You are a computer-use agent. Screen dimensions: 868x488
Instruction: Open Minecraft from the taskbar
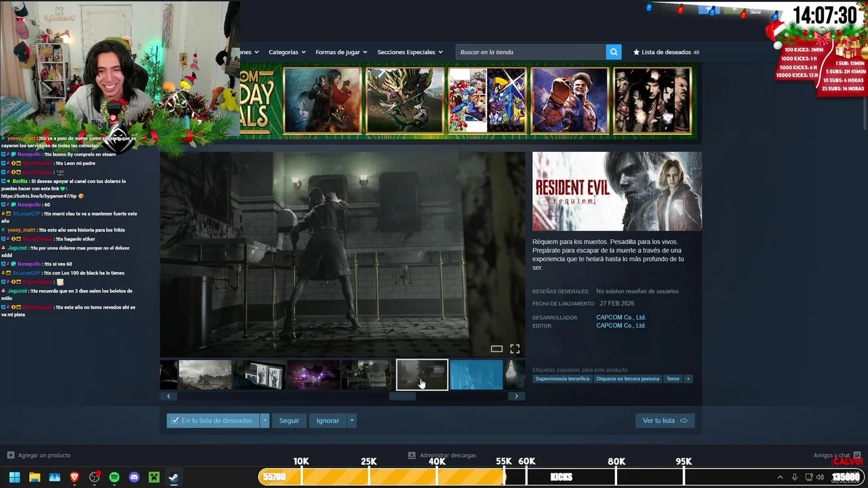(x=154, y=477)
